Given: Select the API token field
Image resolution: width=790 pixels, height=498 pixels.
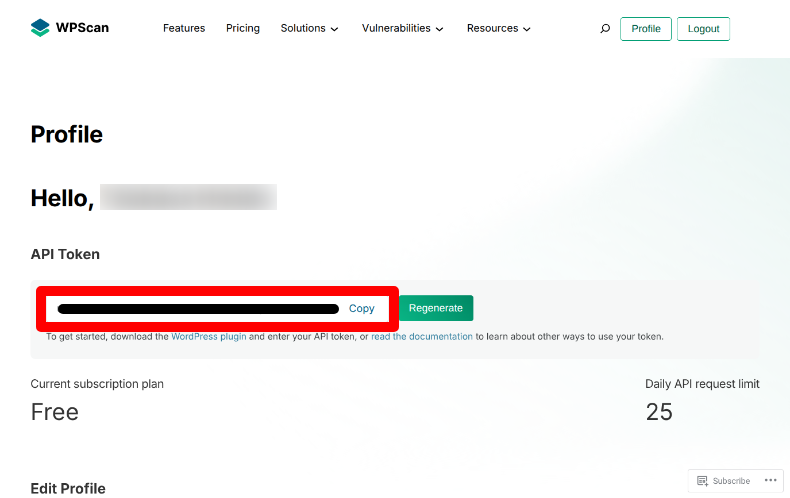Looking at the screenshot, I should (218, 308).
